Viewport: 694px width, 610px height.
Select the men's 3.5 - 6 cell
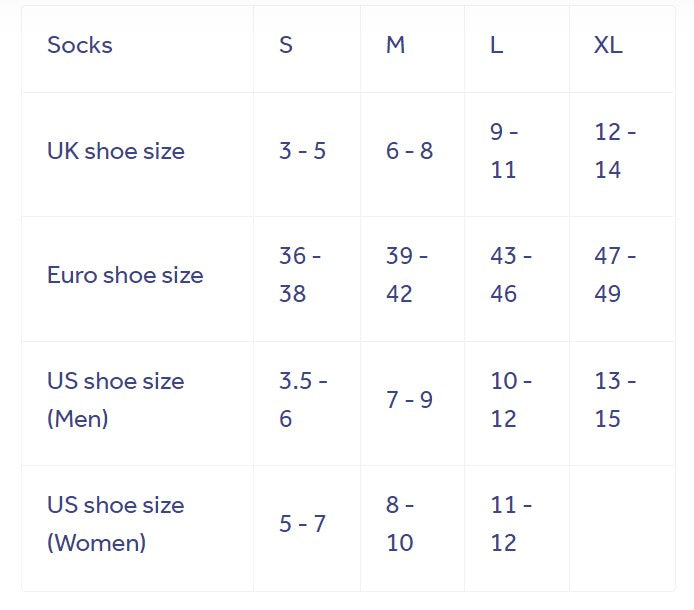pyautogui.click(x=303, y=400)
